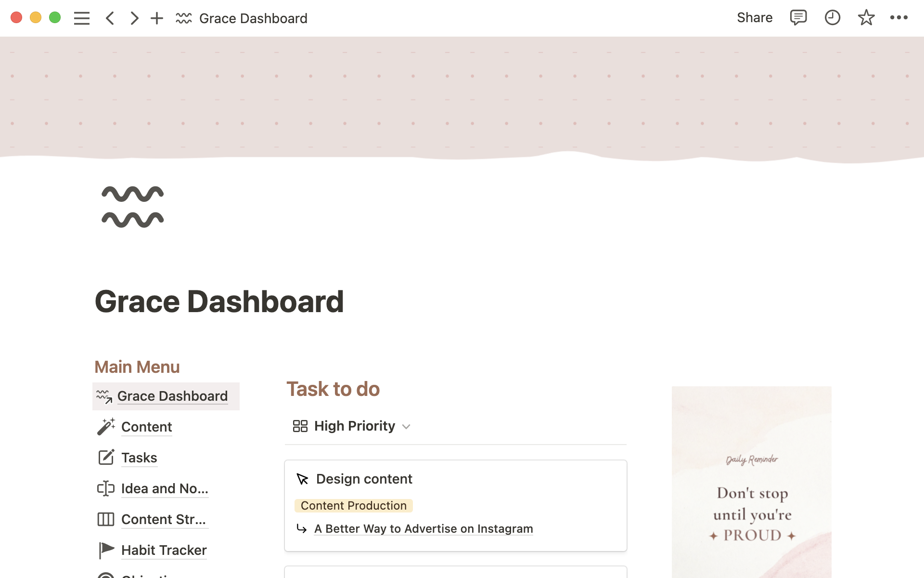The height and width of the screenshot is (578, 924).
Task: Create new page with plus icon
Action: (x=157, y=18)
